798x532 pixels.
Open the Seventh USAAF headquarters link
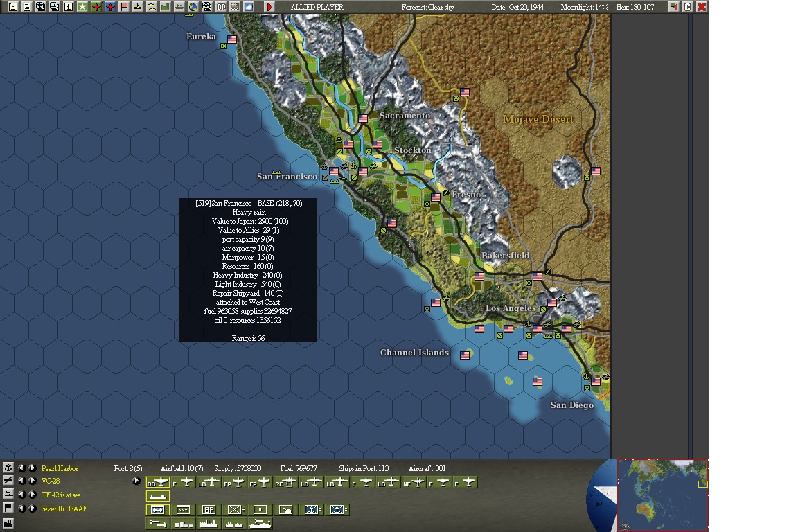click(64, 508)
